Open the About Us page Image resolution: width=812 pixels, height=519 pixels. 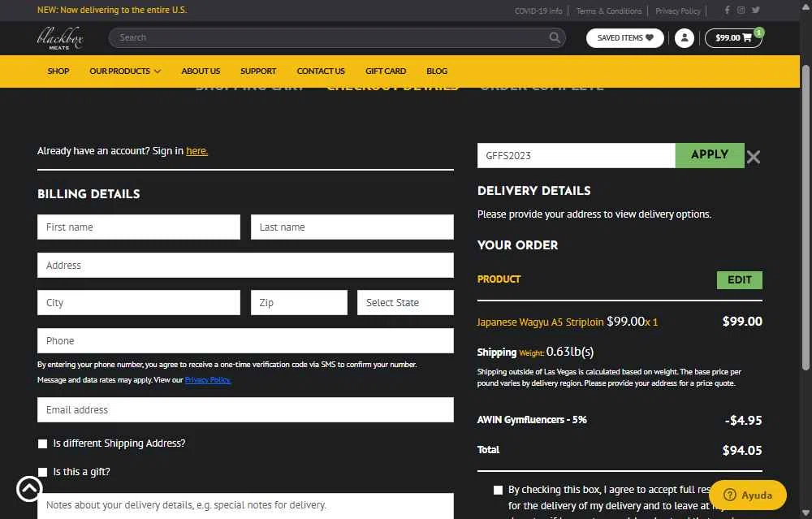point(201,71)
